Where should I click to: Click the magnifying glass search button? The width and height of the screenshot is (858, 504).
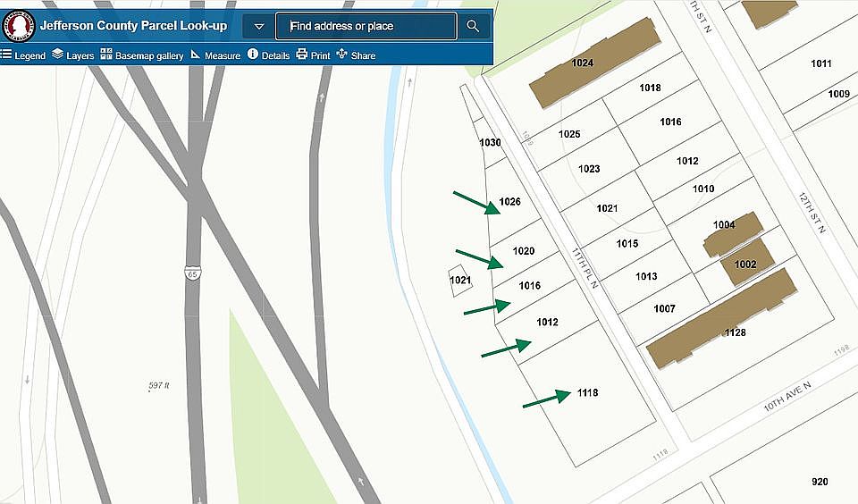(473, 26)
